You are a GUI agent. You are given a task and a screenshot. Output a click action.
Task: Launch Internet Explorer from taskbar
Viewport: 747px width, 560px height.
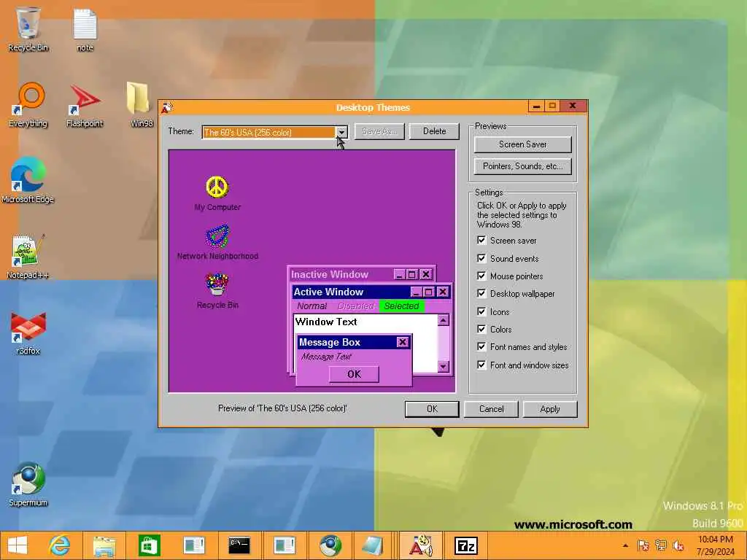(x=60, y=545)
